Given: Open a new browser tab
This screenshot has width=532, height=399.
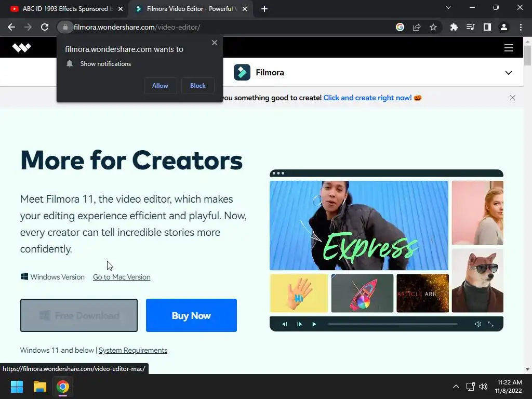Looking at the screenshot, I should tap(264, 9).
